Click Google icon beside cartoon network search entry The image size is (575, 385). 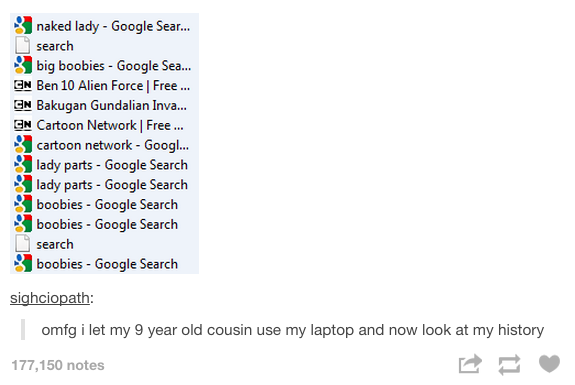pos(23,144)
